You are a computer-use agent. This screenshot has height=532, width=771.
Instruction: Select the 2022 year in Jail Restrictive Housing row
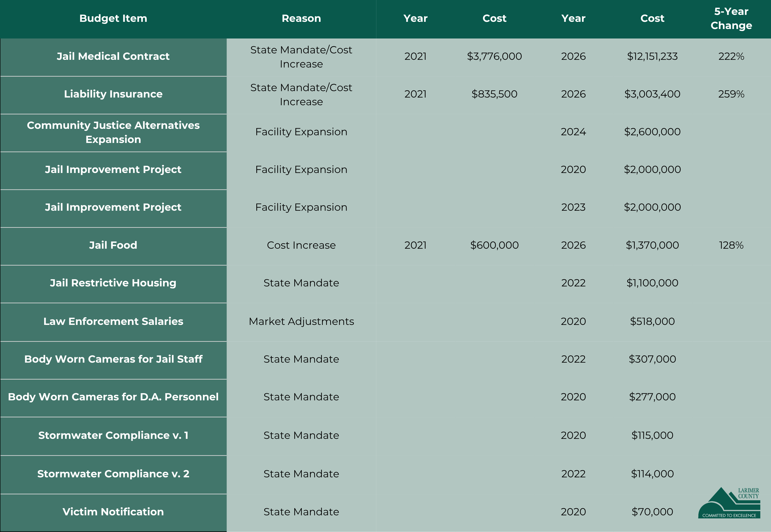coord(573,283)
